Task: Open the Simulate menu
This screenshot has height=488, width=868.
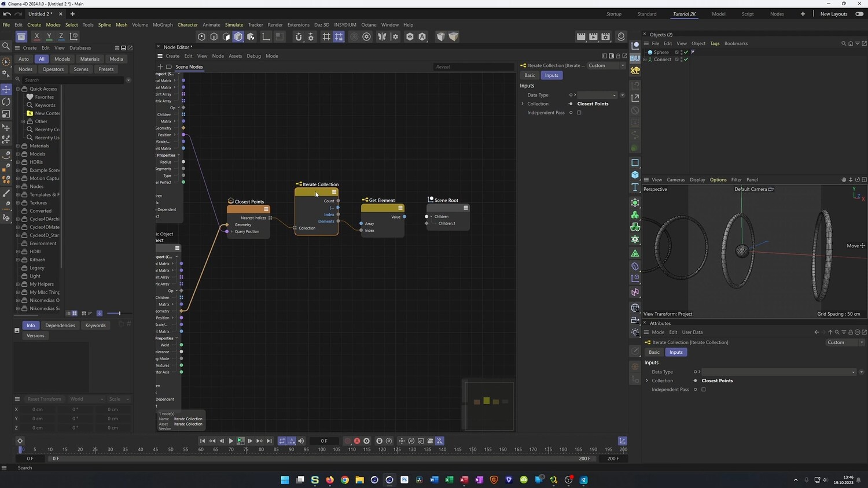Action: (234, 25)
